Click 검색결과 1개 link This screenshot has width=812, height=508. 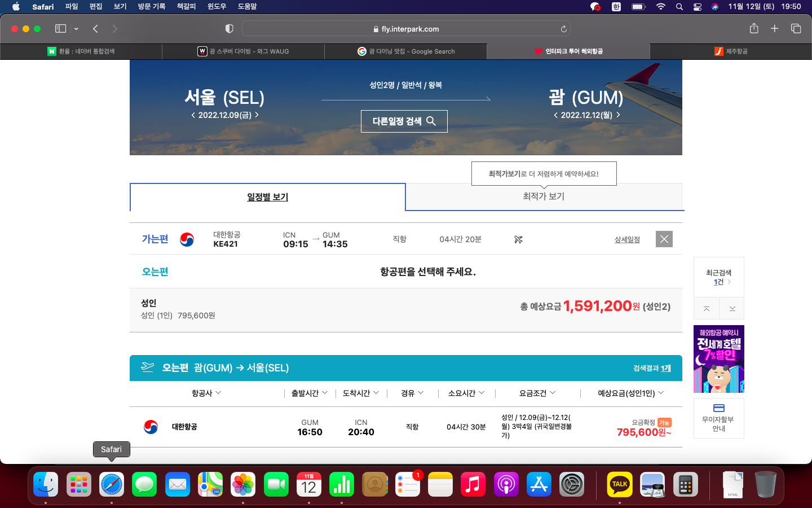[652, 368]
